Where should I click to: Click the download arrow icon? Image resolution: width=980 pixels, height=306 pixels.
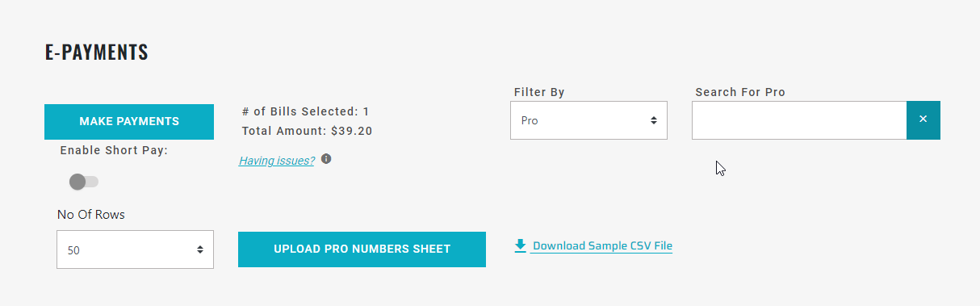click(x=521, y=245)
